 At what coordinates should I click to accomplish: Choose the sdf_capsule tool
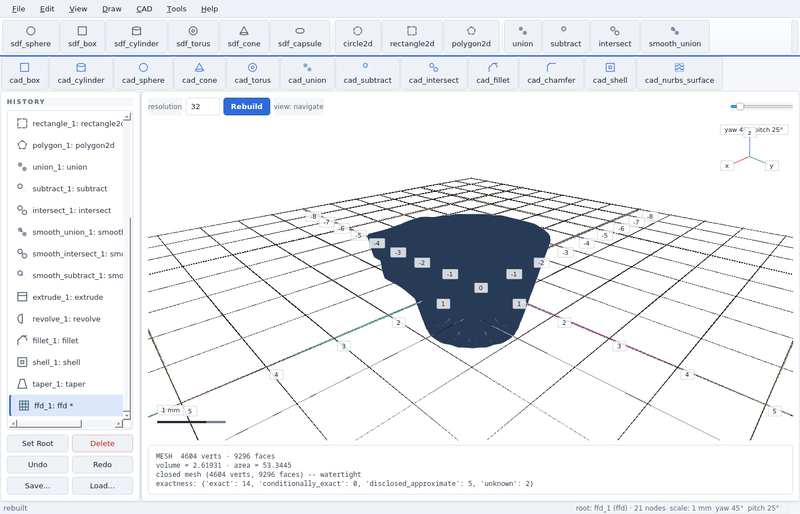tap(299, 37)
